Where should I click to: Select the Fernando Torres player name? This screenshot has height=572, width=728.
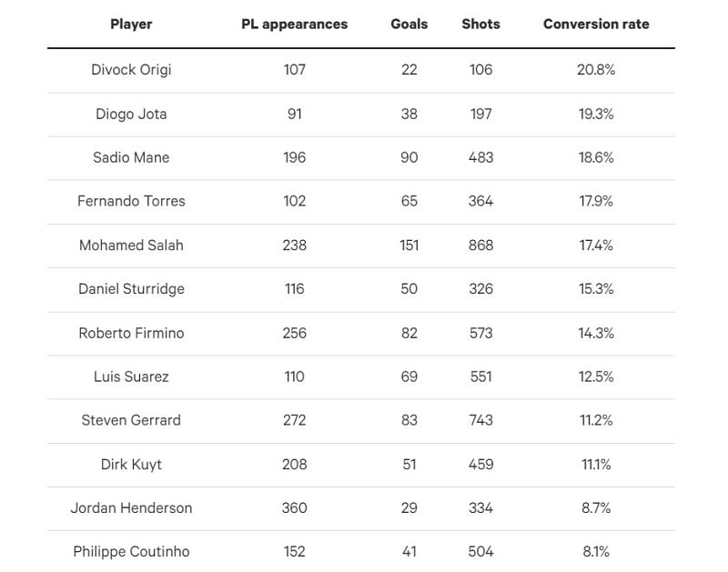(131, 201)
